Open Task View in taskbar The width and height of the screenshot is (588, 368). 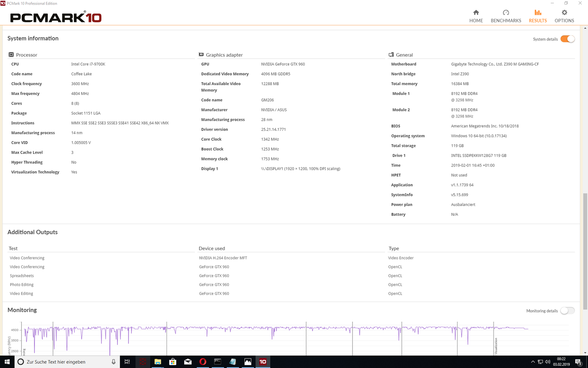(x=127, y=362)
